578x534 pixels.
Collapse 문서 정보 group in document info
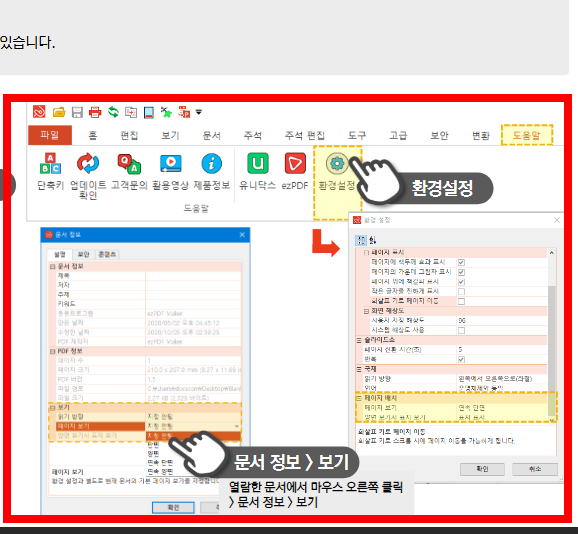(x=53, y=266)
